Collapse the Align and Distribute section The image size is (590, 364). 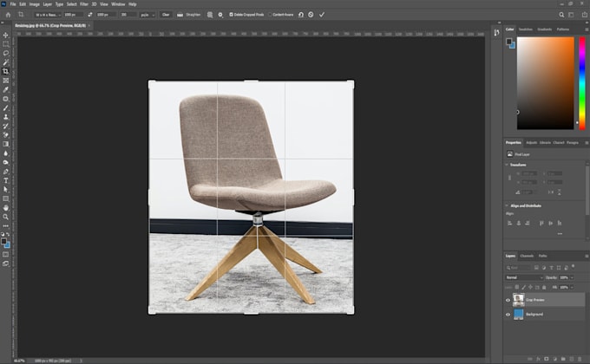tap(507, 205)
